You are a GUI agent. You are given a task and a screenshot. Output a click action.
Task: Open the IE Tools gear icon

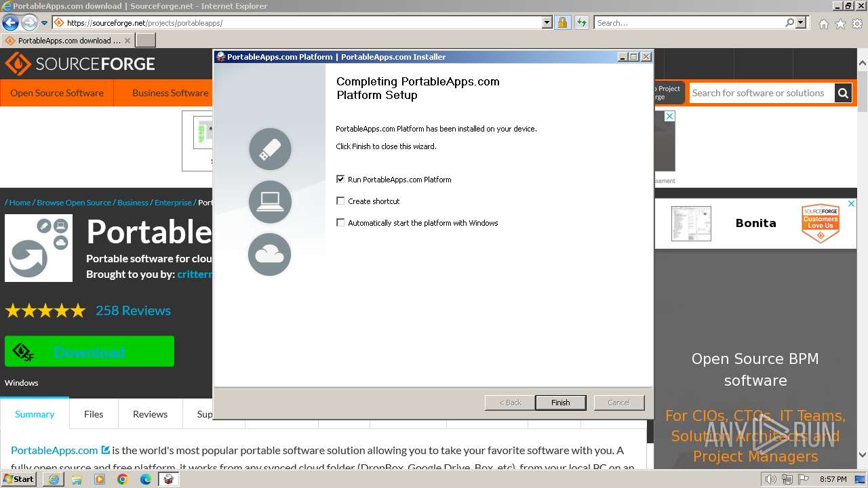tap(857, 24)
